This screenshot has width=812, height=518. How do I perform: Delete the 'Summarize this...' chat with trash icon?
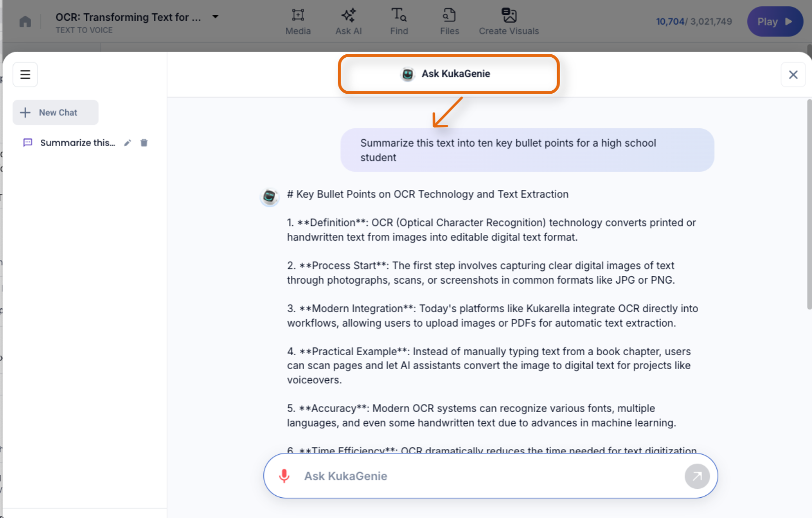tap(144, 143)
